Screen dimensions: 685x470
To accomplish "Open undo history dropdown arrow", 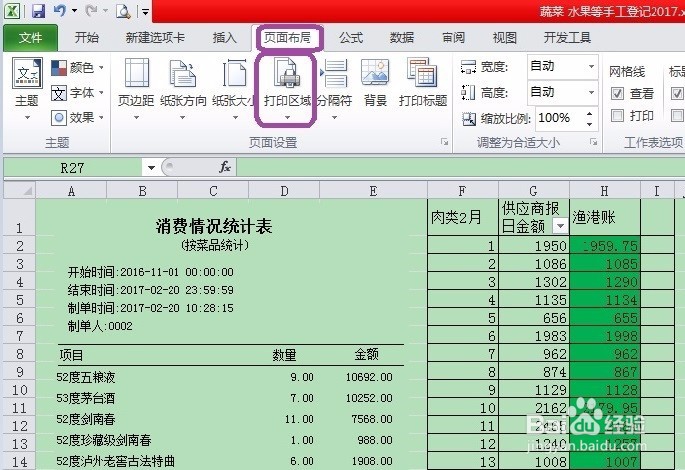I will pos(74,10).
